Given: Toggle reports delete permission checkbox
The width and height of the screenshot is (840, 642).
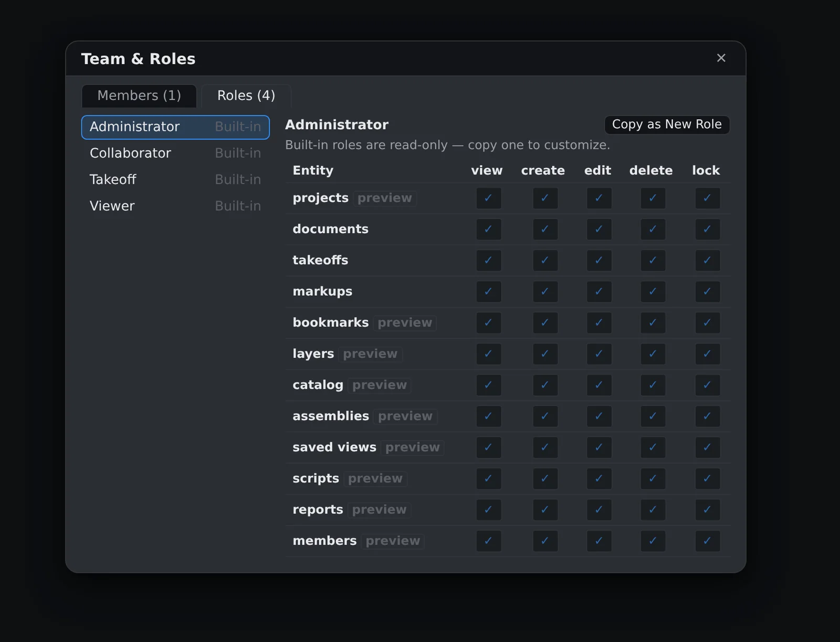Looking at the screenshot, I should click(x=653, y=510).
